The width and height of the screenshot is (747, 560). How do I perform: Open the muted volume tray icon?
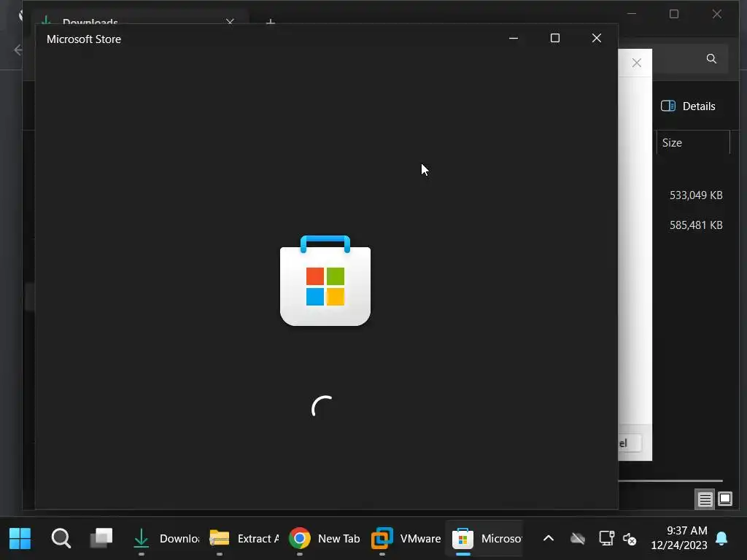point(630,539)
